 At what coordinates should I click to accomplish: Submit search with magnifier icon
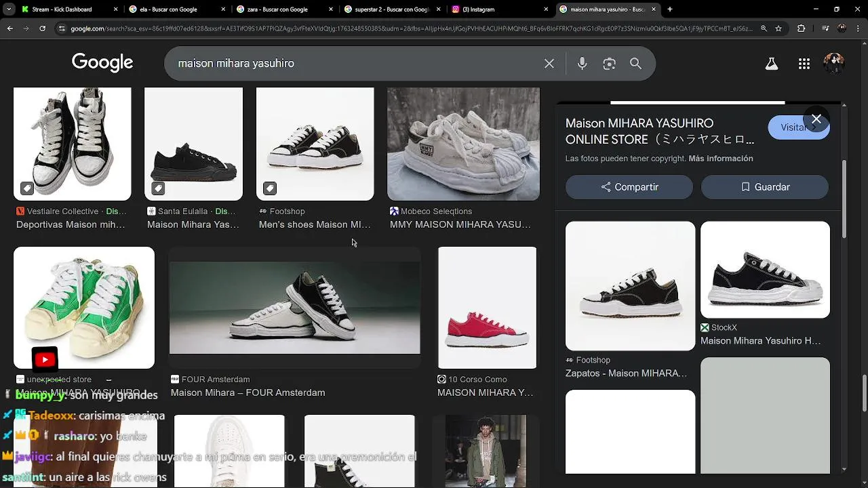tap(635, 63)
